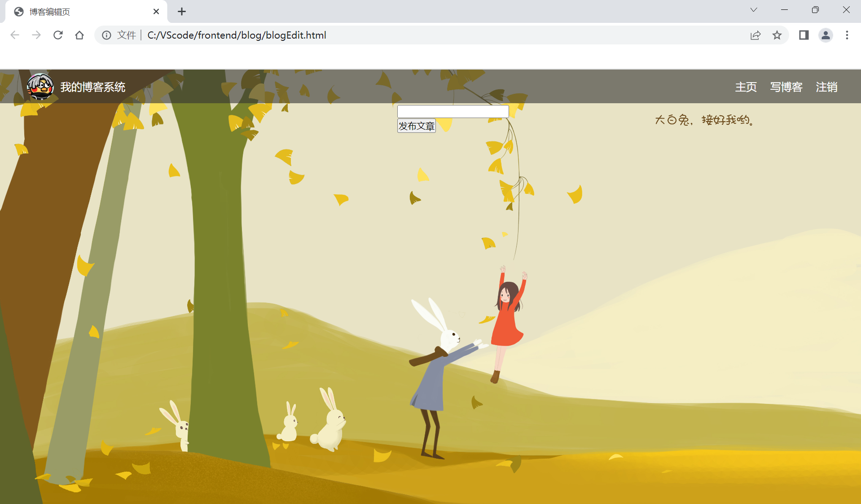Go to the browser home page
Viewport: 861px width, 504px height.
pos(79,35)
